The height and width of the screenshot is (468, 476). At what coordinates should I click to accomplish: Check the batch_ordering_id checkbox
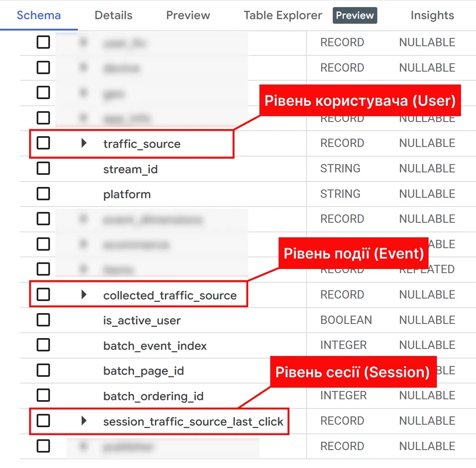43,396
